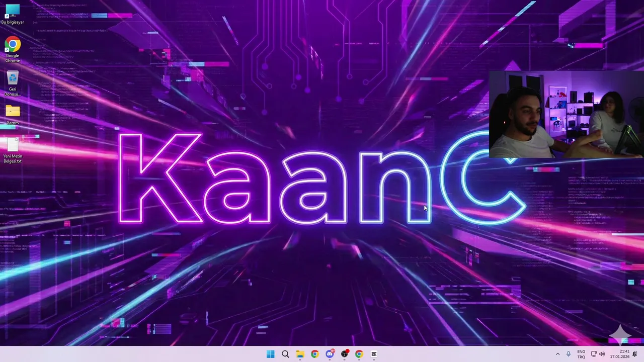Select Yeni Metin Belgesi.txt file
Viewport: 644px width, 362px height.
13,150
